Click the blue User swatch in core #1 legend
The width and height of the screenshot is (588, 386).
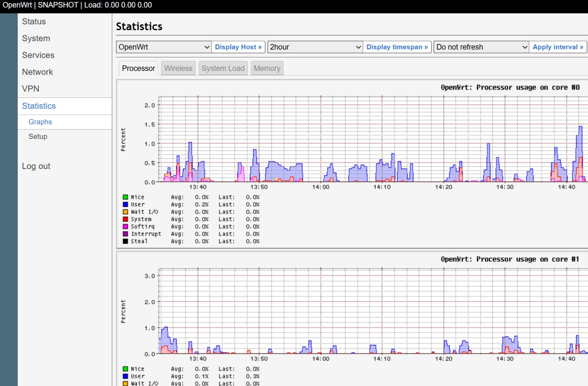[125, 376]
